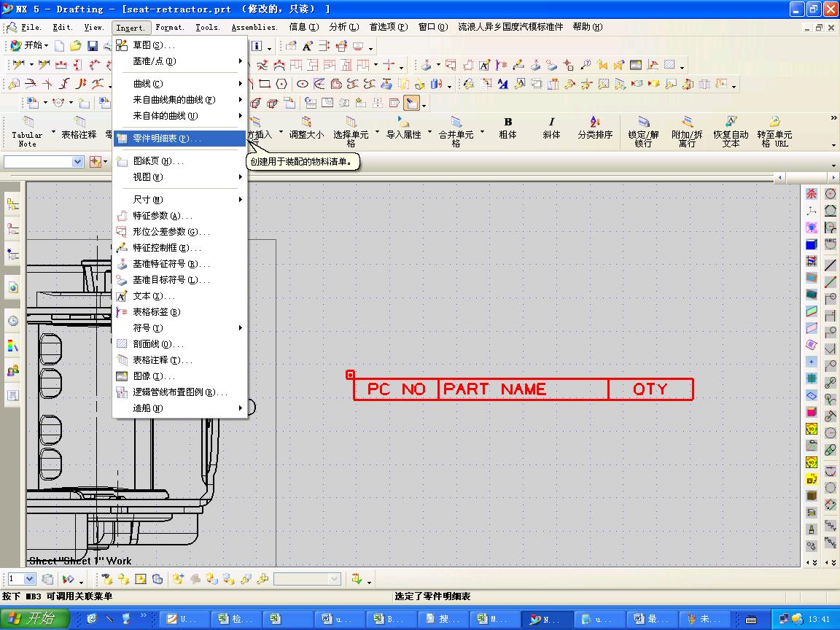Open the History clock sidebar icon
This screenshot has width=840, height=630.
point(13,321)
